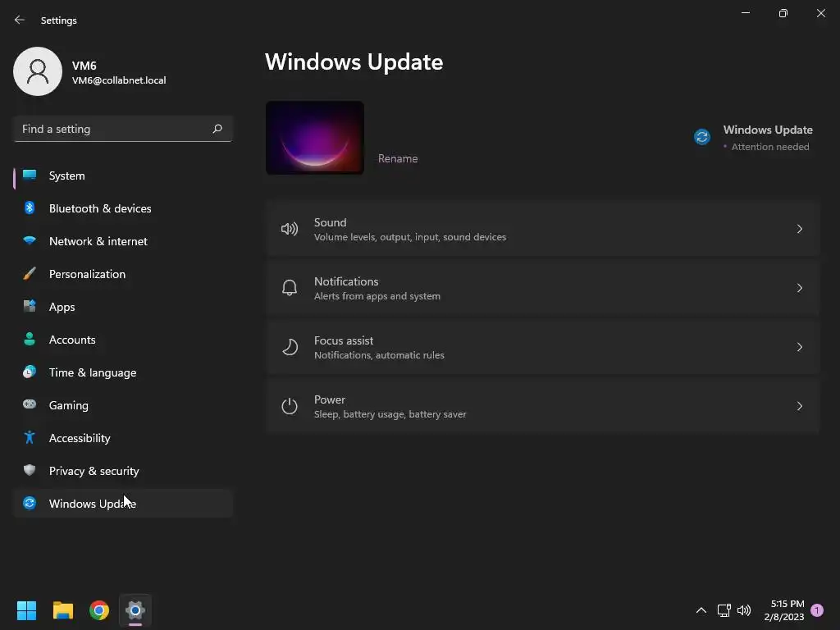Launch Google Chrome from the taskbar
The width and height of the screenshot is (840, 630).
click(99, 610)
